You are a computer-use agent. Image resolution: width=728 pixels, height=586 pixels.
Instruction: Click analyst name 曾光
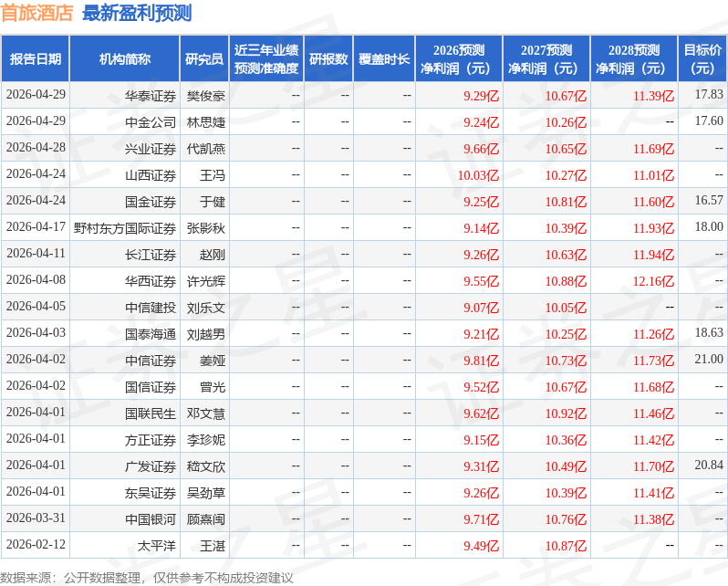(213, 387)
